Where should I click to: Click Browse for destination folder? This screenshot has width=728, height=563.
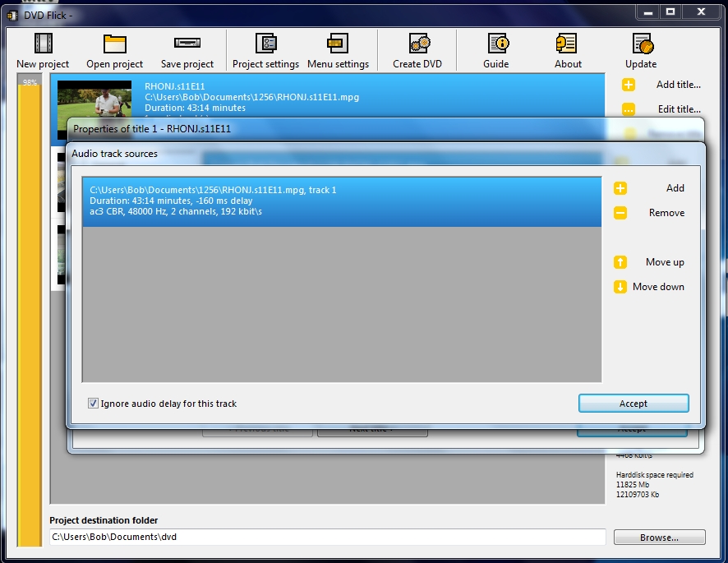click(x=659, y=537)
